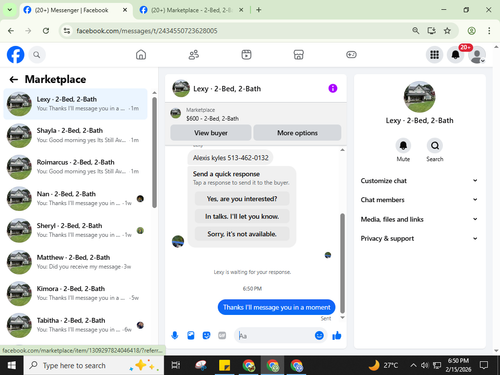Open the Video/Reels icon in top navigation

(x=246, y=55)
